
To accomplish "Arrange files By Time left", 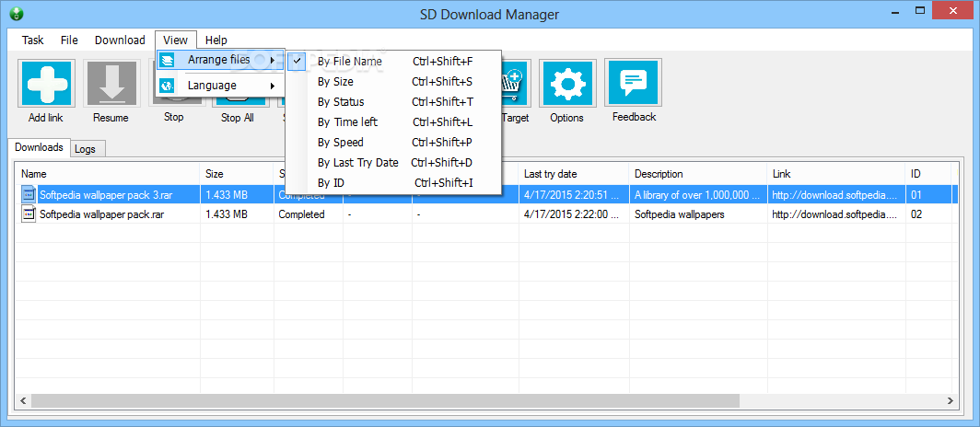I will pos(394,121).
